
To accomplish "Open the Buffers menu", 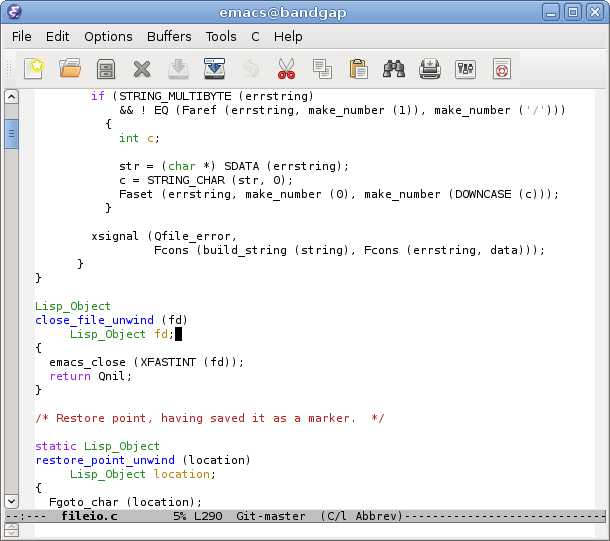I will click(169, 37).
